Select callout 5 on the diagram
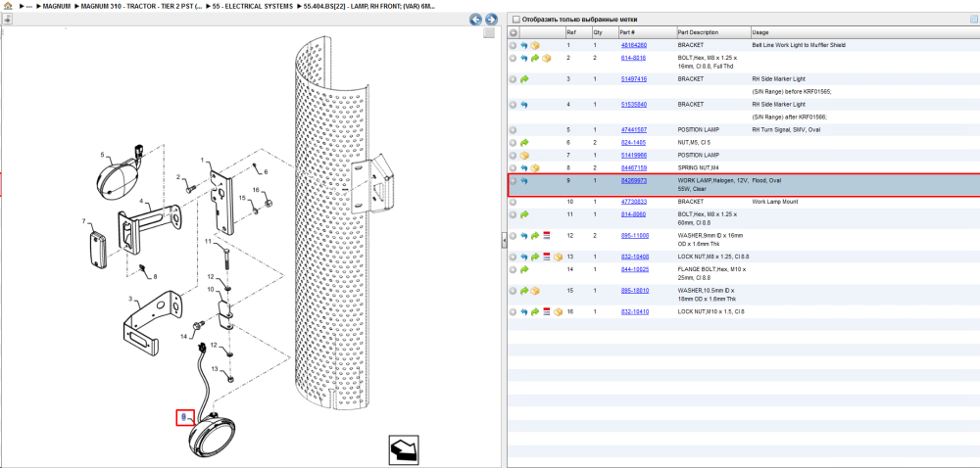Viewport: 980px width, 468px height. (103, 154)
